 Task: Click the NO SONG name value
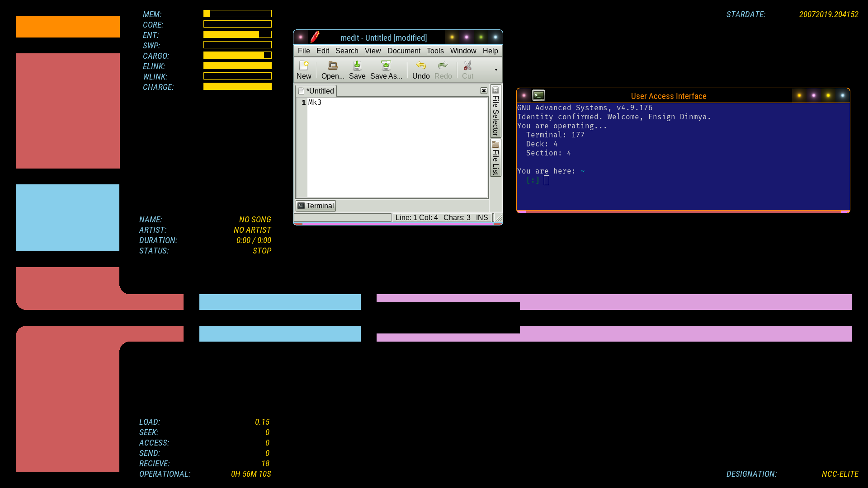(255, 220)
